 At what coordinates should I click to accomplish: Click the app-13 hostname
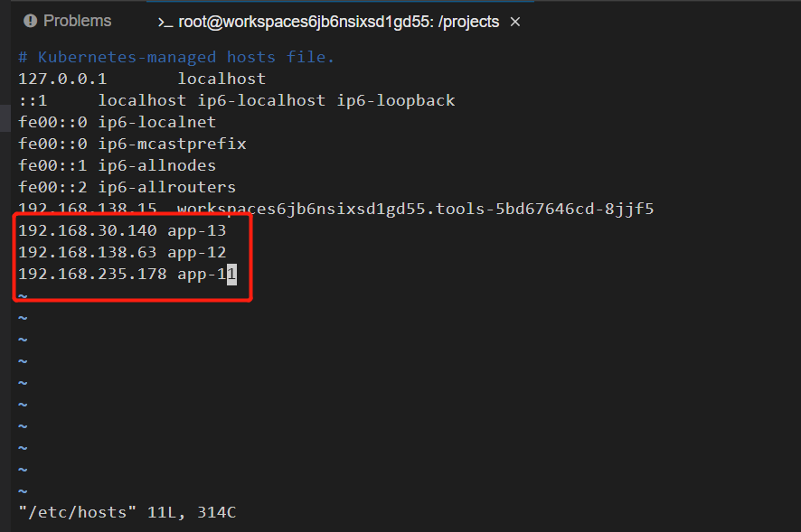click(x=197, y=230)
